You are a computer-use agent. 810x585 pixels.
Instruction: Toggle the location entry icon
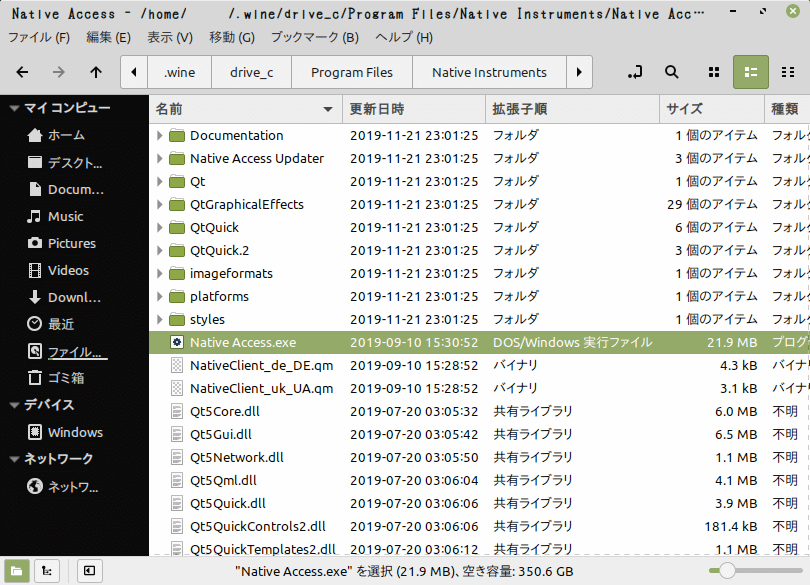pyautogui.click(x=634, y=72)
